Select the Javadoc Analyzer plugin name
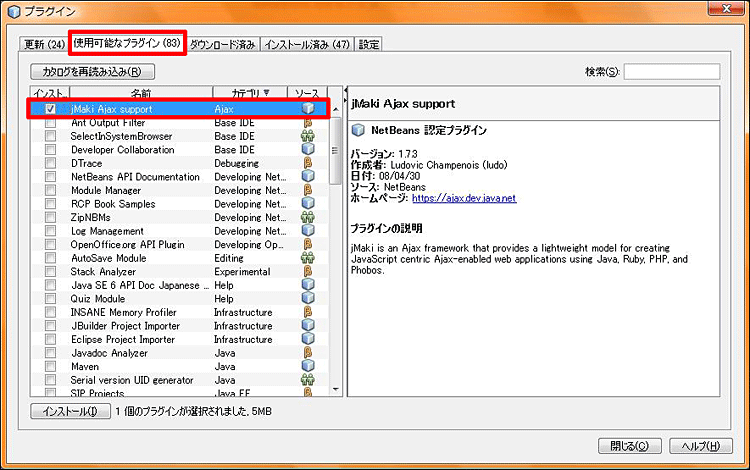 pyautogui.click(x=109, y=353)
